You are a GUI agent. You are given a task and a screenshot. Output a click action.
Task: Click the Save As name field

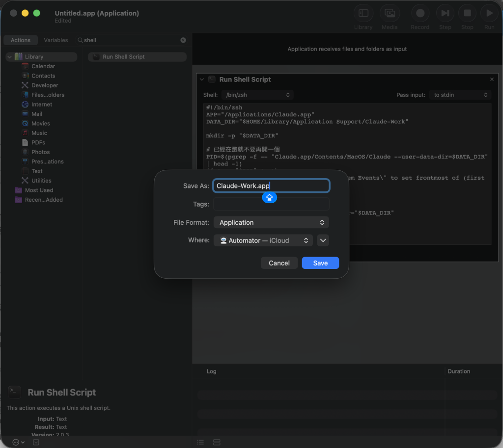click(271, 186)
